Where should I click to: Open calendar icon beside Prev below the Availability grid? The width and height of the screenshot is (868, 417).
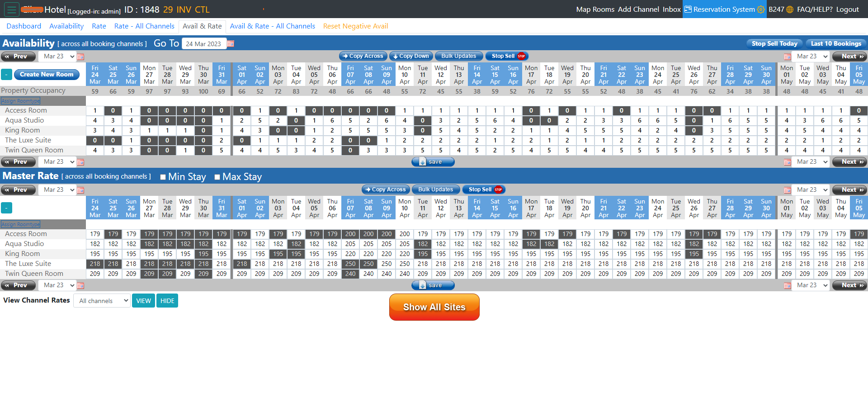(80, 162)
